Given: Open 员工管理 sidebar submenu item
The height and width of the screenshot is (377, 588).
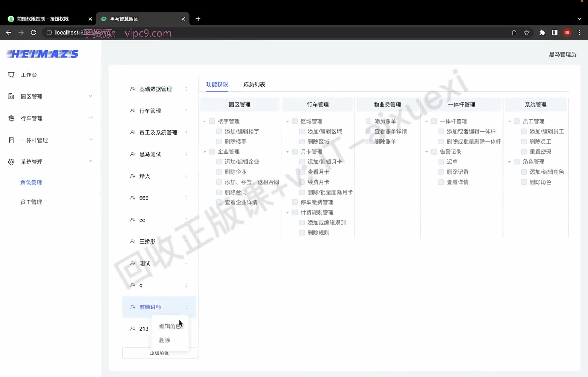Looking at the screenshot, I should click(31, 202).
